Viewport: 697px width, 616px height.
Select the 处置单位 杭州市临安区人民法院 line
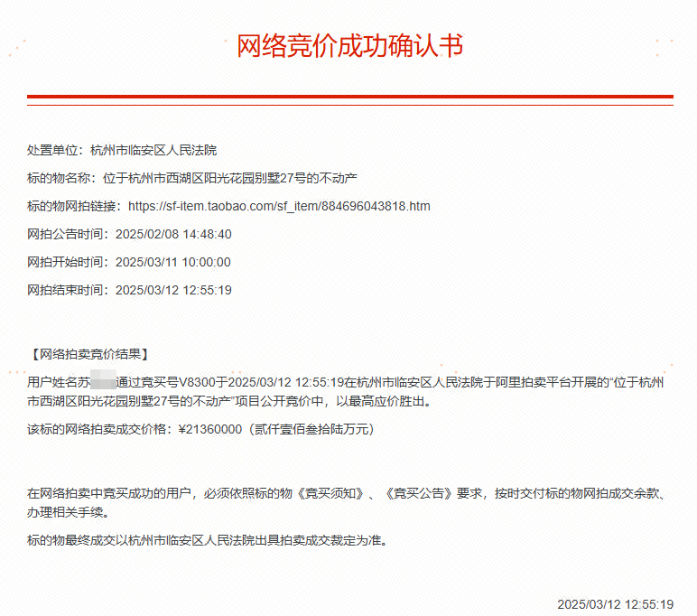pyautogui.click(x=122, y=150)
